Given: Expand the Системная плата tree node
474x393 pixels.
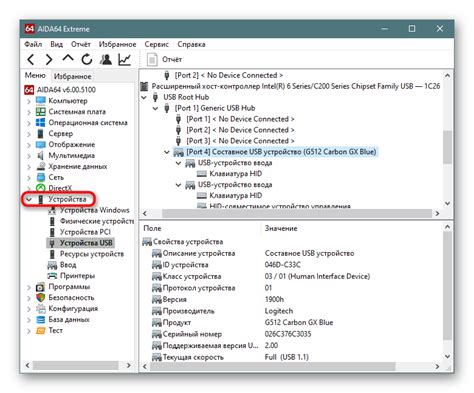Looking at the screenshot, I should pos(29,112).
